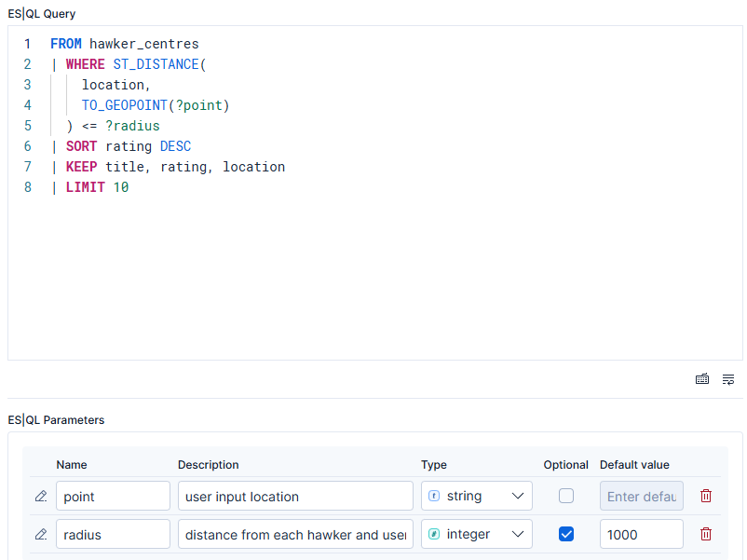
Task: Click the string type icon in point row
Action: pos(433,496)
